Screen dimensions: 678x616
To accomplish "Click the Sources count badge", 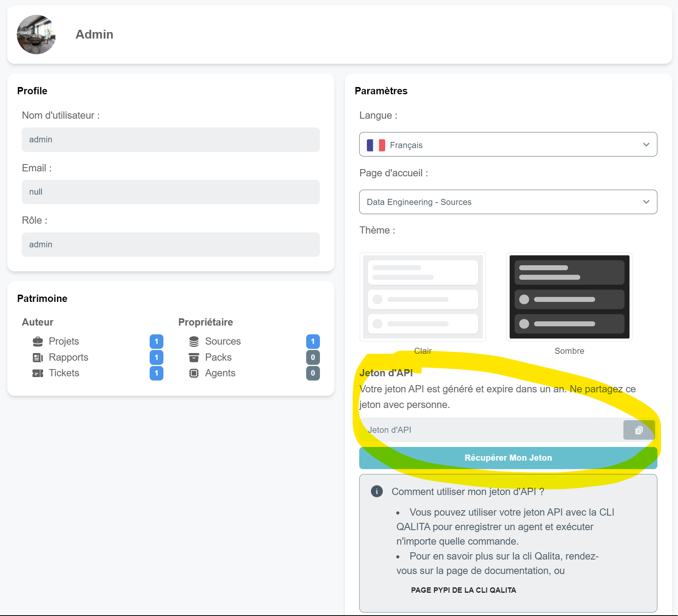I will [313, 341].
